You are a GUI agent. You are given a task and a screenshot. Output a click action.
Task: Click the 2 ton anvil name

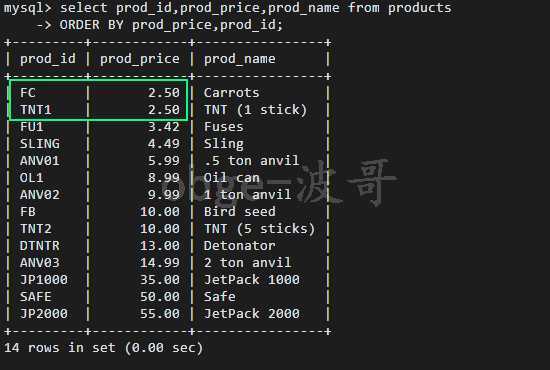pyautogui.click(x=247, y=263)
